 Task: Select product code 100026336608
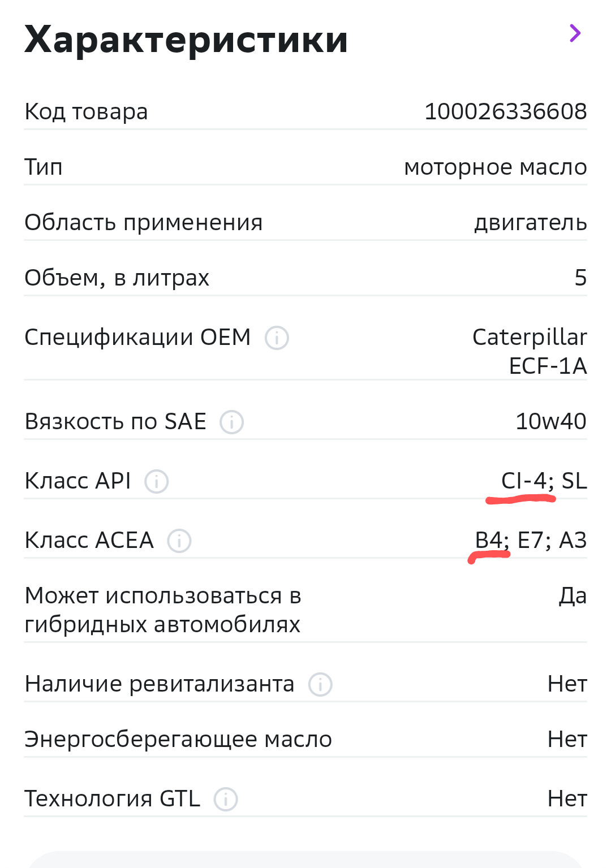pos(505,111)
